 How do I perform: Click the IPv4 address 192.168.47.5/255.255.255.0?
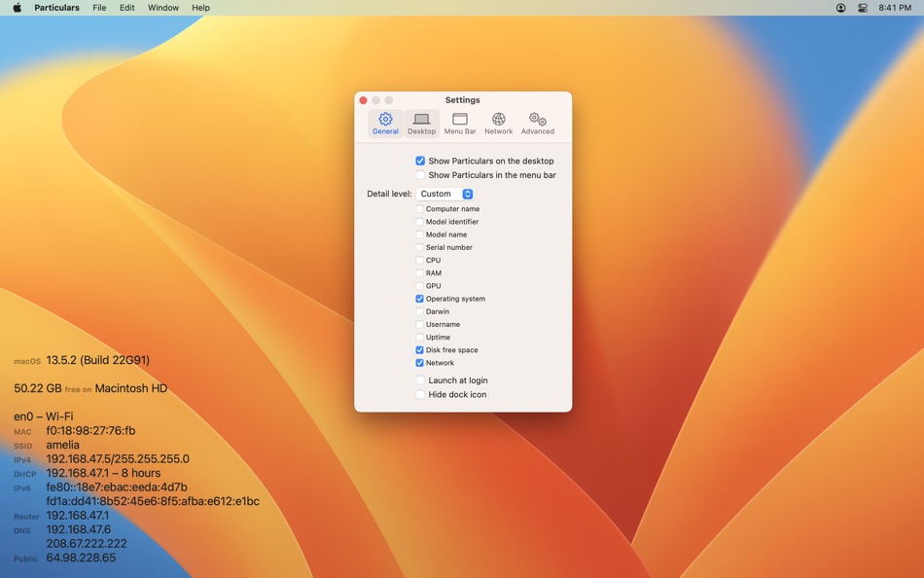point(118,459)
